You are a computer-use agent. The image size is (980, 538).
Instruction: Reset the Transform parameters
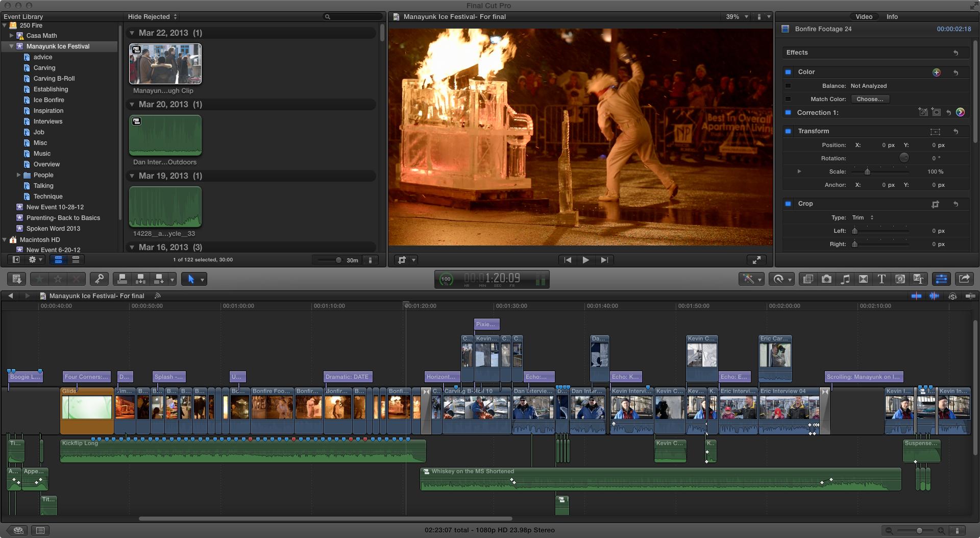956,131
